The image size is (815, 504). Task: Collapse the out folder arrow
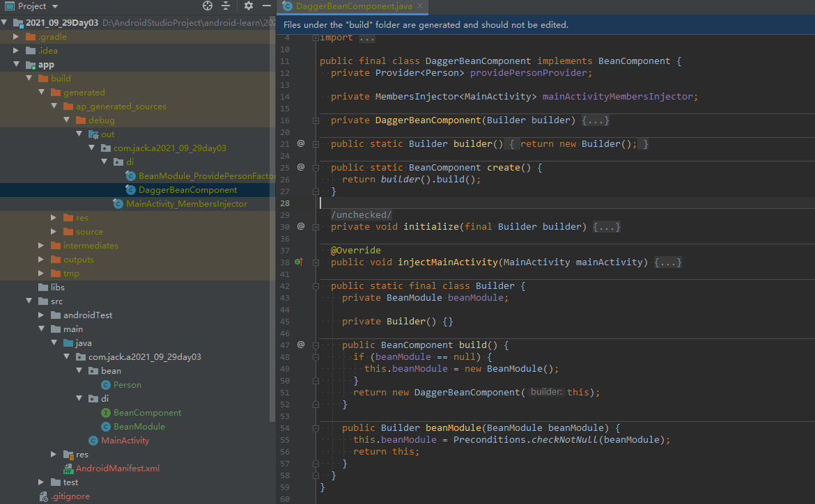pyautogui.click(x=79, y=134)
